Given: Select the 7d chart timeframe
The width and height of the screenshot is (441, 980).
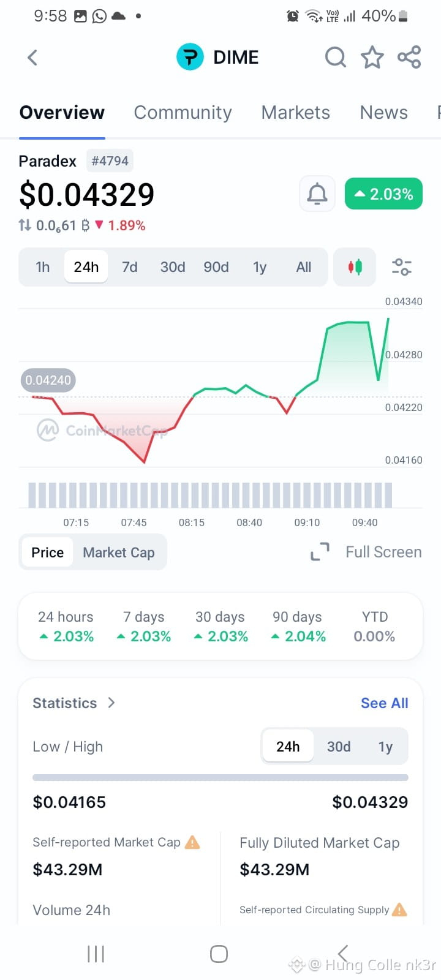Looking at the screenshot, I should click(129, 267).
